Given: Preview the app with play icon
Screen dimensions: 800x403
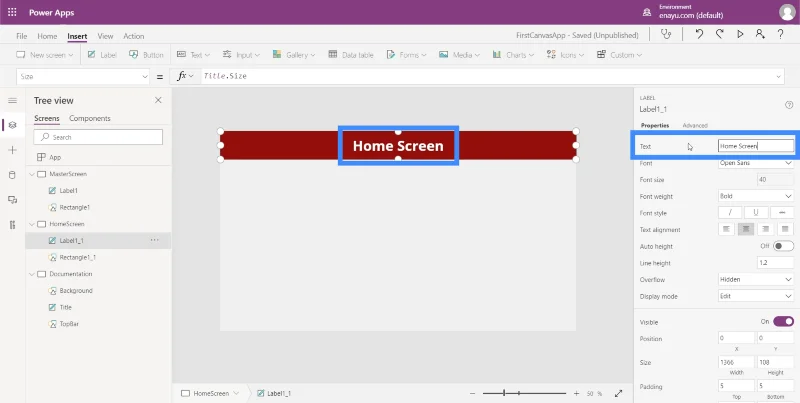Looking at the screenshot, I should tap(740, 35).
